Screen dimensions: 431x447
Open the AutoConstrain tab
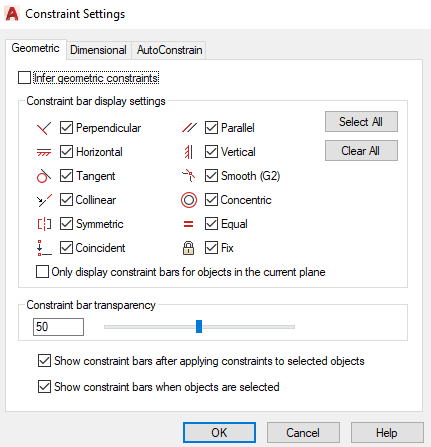169,50
